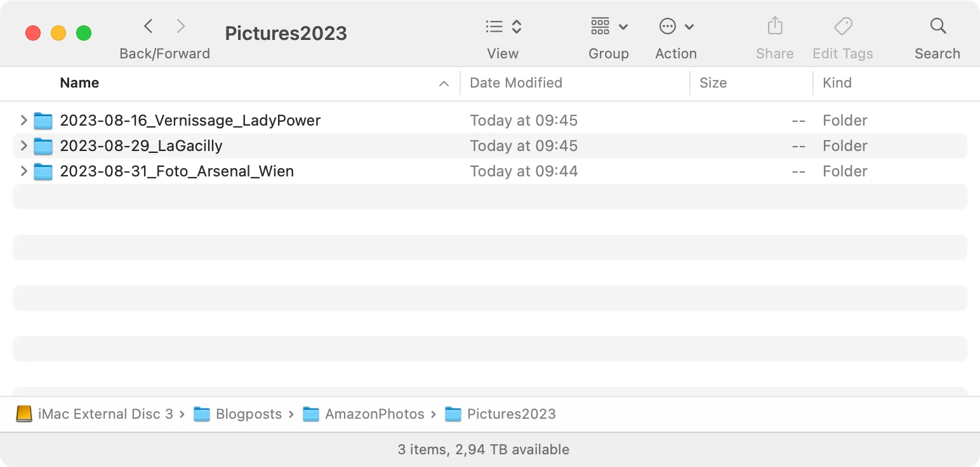Screen dimensions: 980x467
Task: Open Search with the magnifier icon
Action: click(937, 26)
